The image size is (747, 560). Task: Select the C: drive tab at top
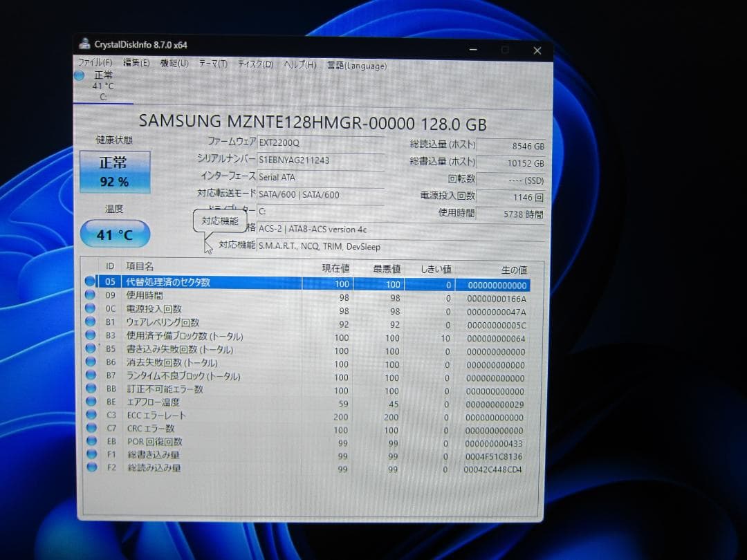pyautogui.click(x=103, y=86)
